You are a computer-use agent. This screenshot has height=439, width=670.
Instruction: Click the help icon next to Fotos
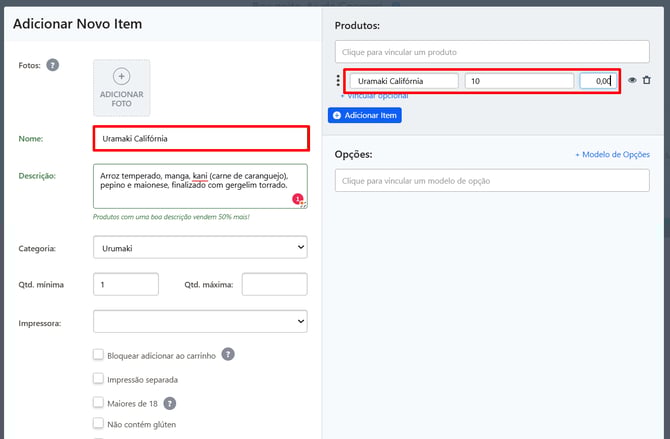pyautogui.click(x=53, y=66)
